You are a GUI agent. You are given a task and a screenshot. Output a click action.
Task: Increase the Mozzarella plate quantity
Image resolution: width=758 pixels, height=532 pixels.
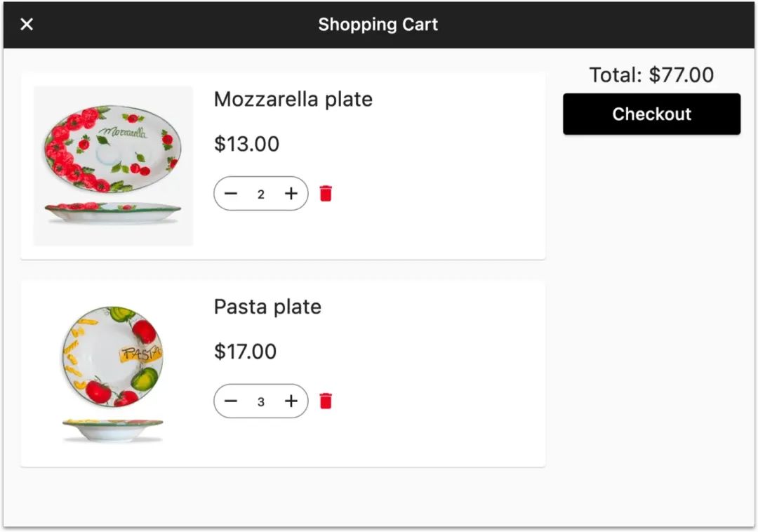click(x=291, y=194)
